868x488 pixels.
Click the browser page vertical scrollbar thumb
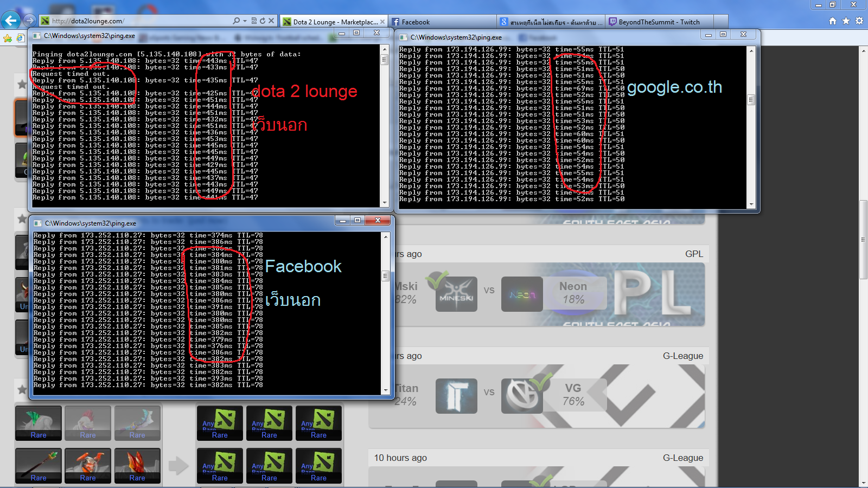coord(863,240)
